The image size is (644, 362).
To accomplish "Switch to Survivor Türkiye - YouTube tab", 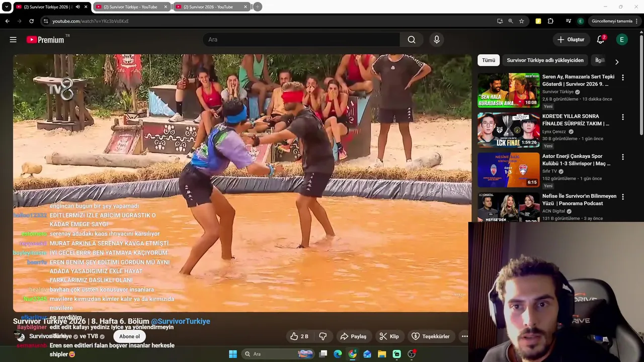I will [x=131, y=7].
